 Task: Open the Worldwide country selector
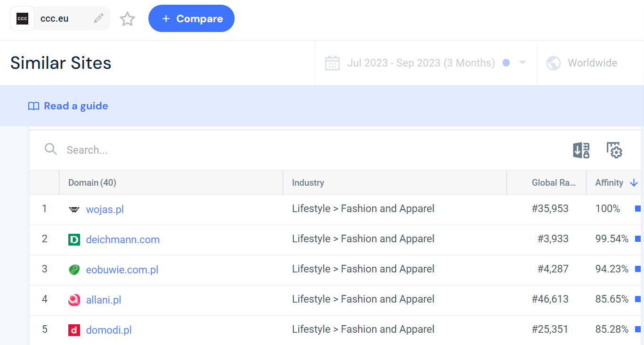[x=592, y=63]
